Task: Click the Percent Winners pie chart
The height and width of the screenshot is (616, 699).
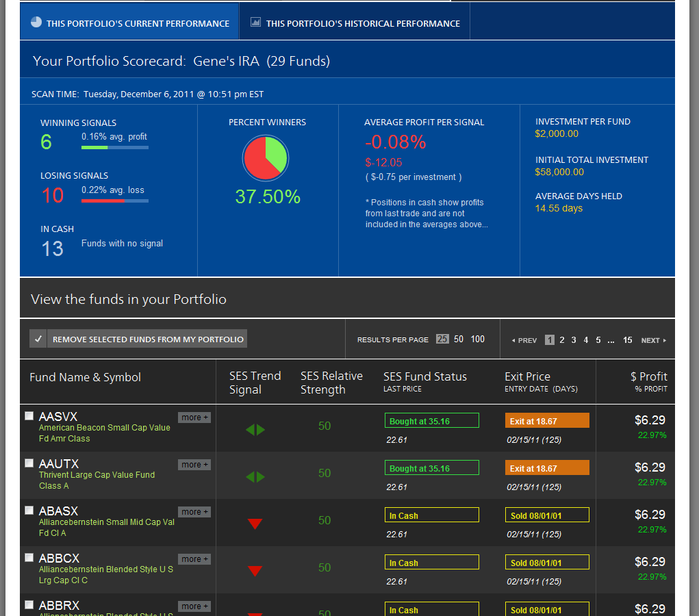Action: 266,158
